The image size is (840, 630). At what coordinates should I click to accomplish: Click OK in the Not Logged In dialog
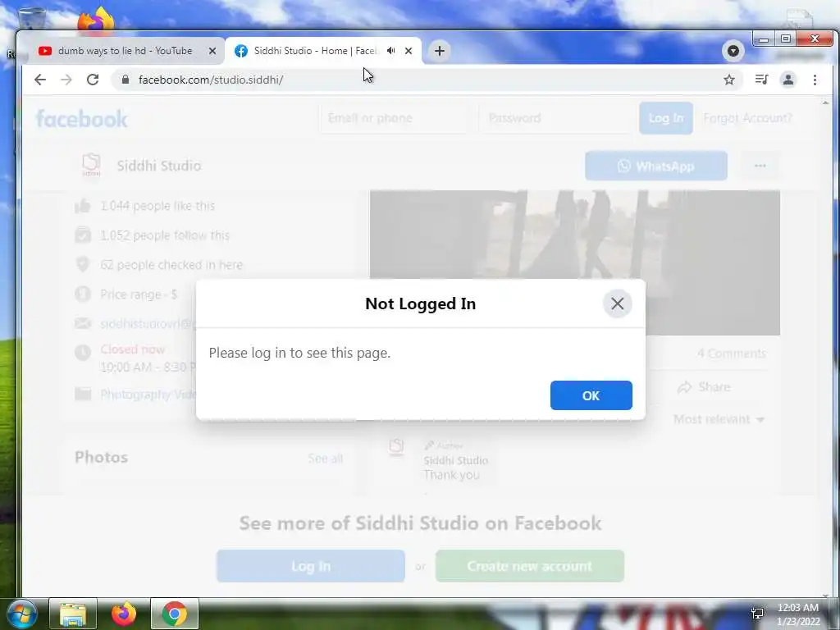click(591, 395)
